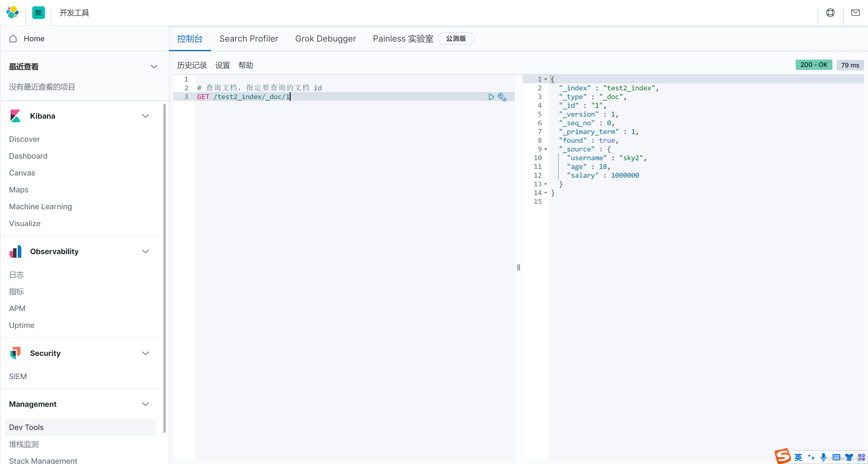Viewport: 868px width, 464px height.
Task: Open Visualize in Kibana menu
Action: (25, 224)
